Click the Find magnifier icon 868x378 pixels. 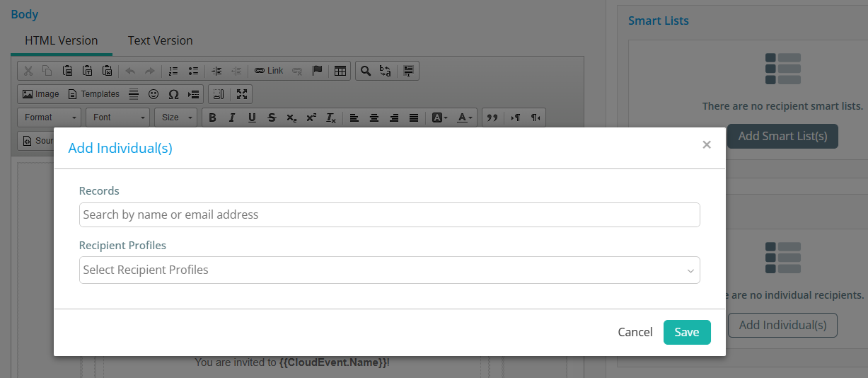pos(365,71)
